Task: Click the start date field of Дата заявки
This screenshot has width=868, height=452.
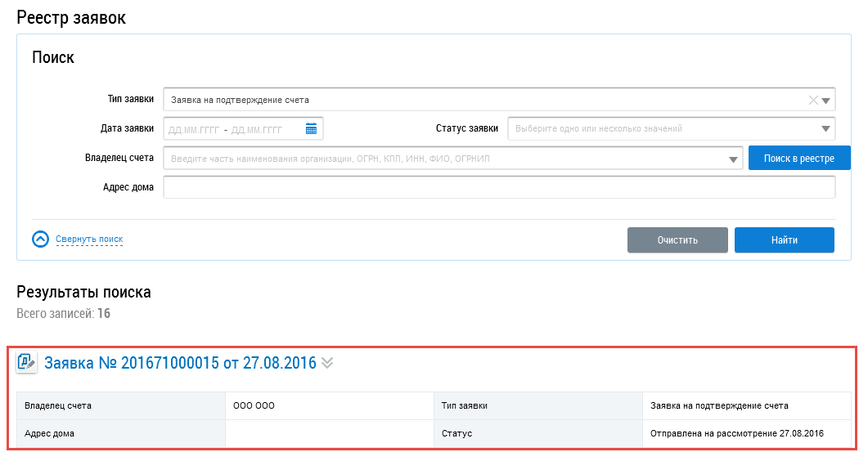Action: coord(193,129)
